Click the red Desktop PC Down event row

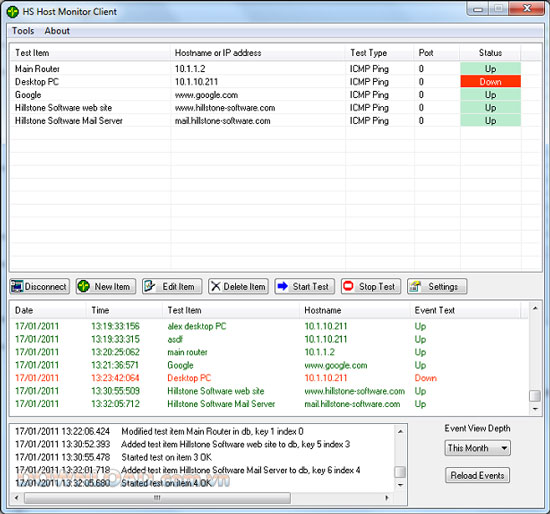269,378
